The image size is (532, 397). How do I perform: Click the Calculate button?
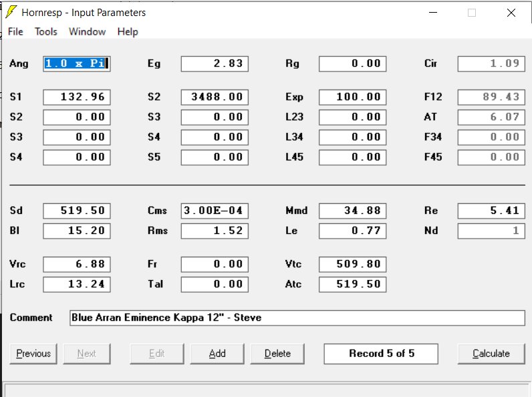tap(491, 354)
